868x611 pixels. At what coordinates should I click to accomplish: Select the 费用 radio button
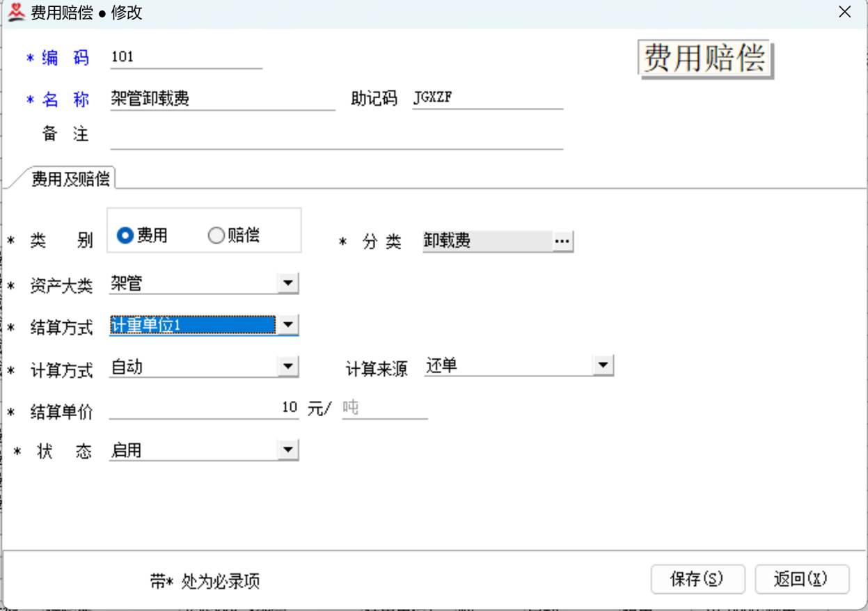coord(125,236)
